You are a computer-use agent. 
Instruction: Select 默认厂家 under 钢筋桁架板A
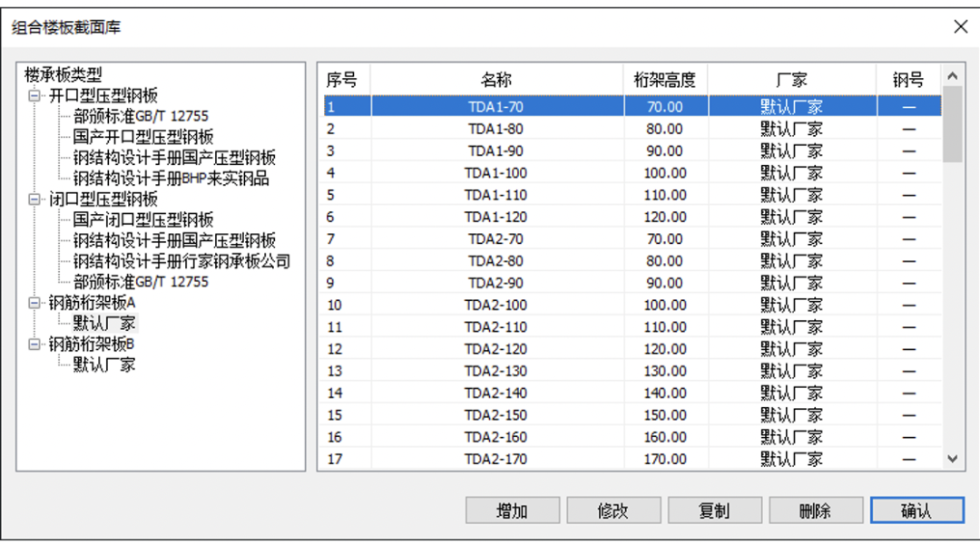click(104, 325)
